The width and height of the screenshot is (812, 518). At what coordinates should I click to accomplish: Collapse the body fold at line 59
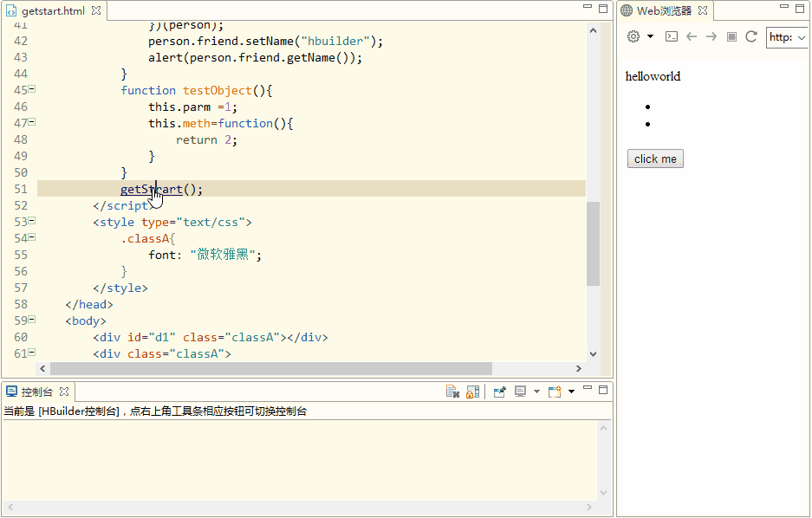pos(32,320)
